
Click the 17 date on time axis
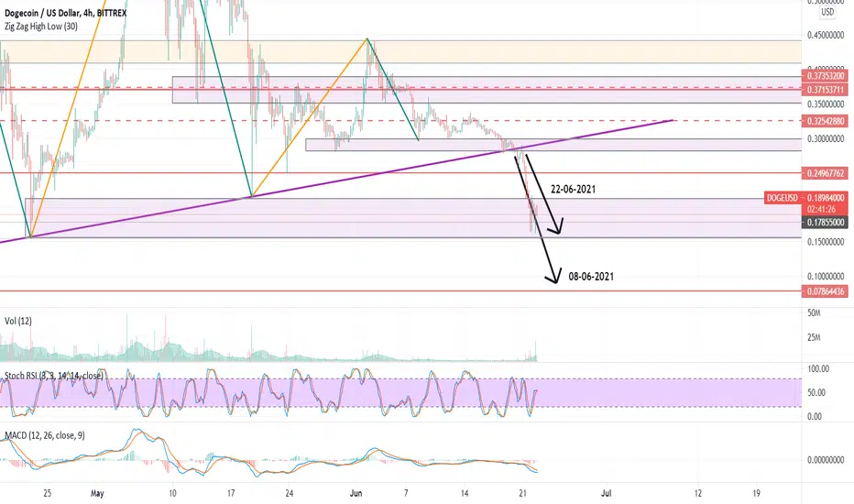click(231, 493)
